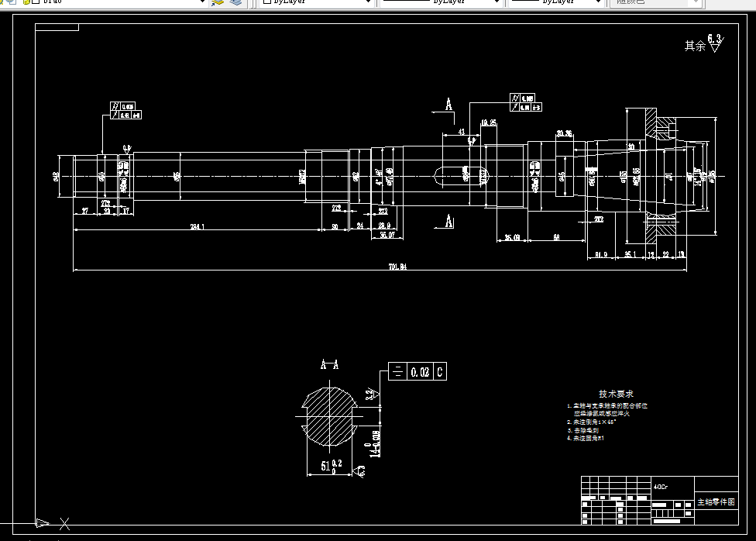The width and height of the screenshot is (756, 541).
Task: Select the dimension value 43
Action: 461,131
